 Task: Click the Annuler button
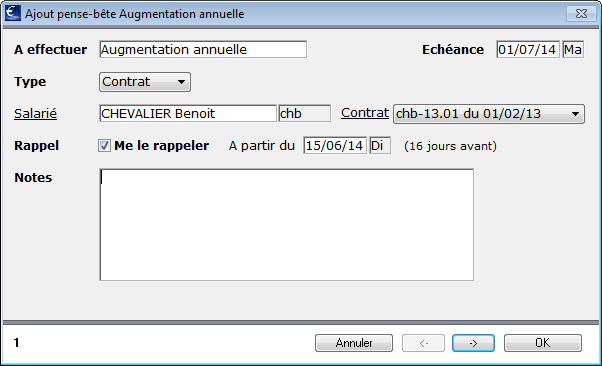click(354, 343)
